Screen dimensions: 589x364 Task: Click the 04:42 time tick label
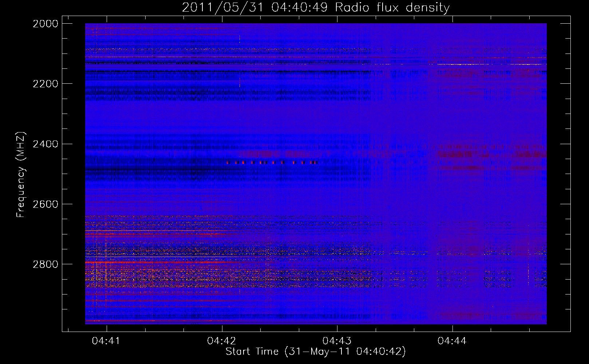[x=221, y=341]
